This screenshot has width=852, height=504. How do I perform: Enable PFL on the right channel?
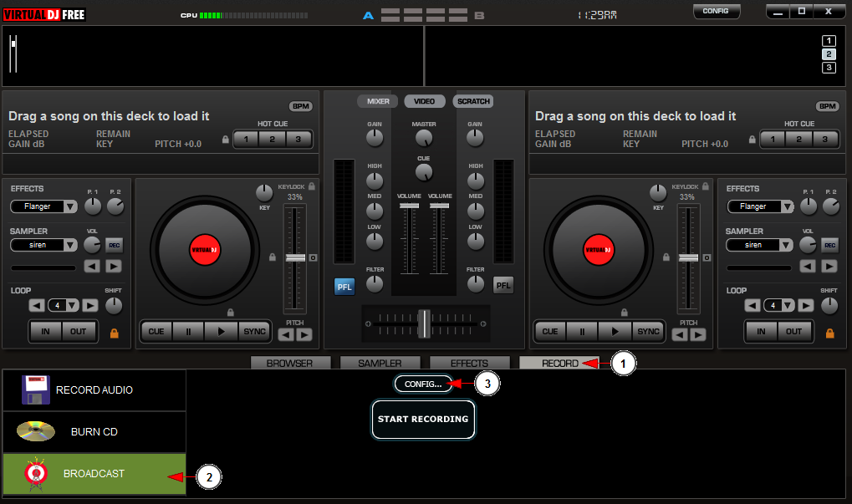click(x=503, y=285)
